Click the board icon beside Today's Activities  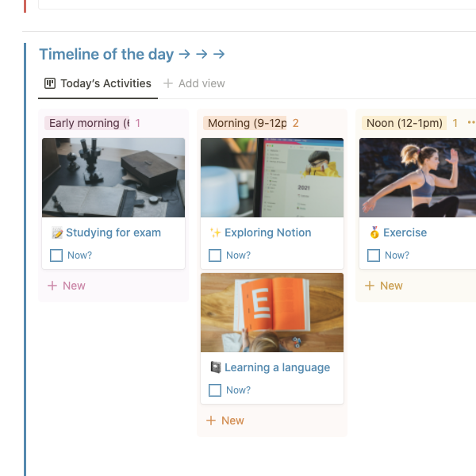pos(50,83)
